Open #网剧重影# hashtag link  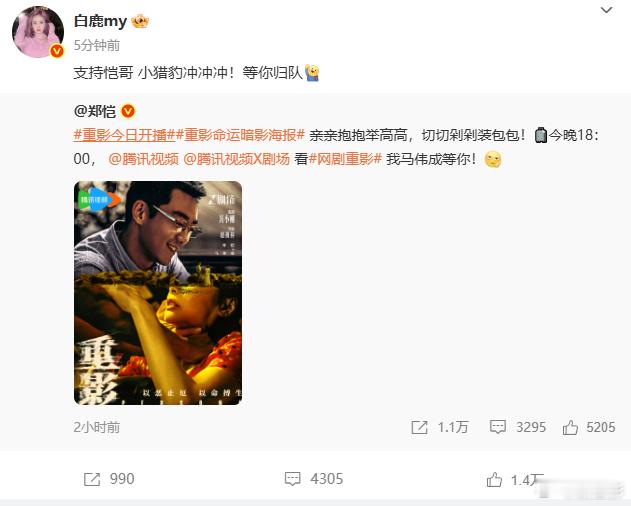(345, 159)
